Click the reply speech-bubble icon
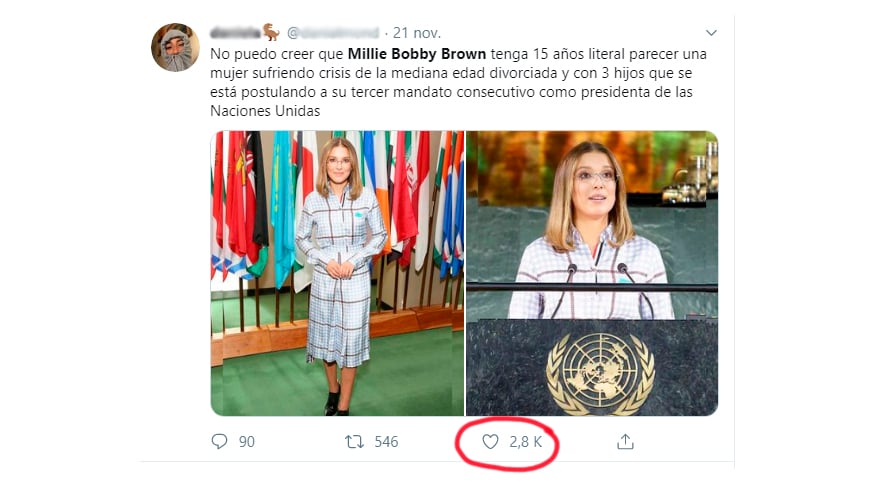 [x=220, y=441]
